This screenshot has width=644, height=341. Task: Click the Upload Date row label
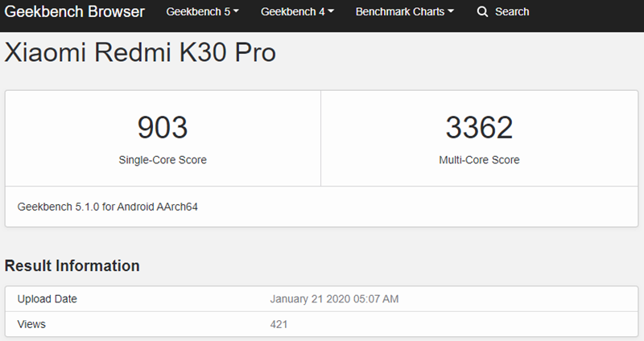pos(47,299)
